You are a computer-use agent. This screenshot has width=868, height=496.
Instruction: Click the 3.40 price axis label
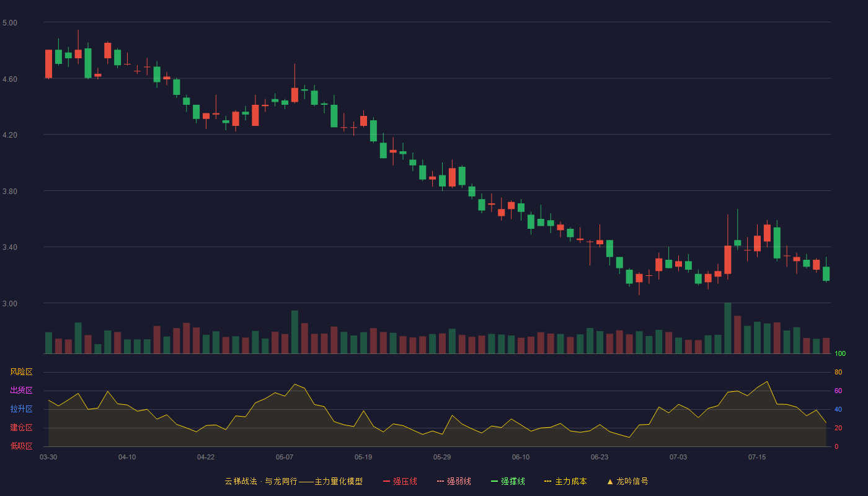pos(10,247)
